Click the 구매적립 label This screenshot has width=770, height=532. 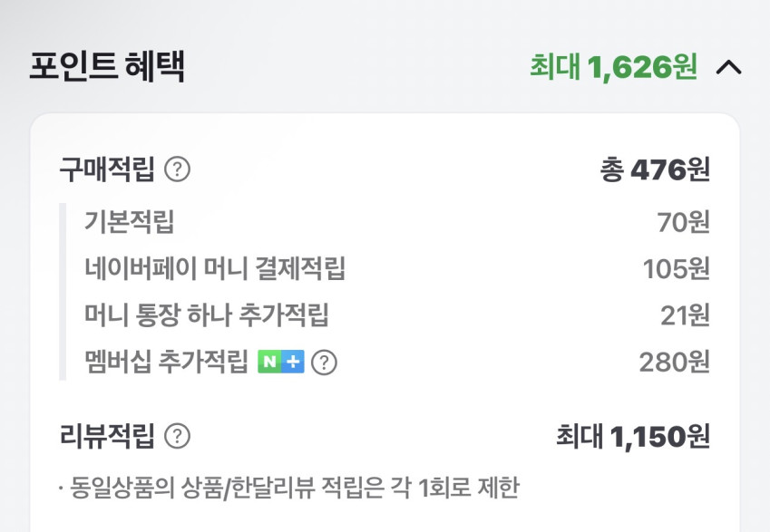tap(107, 169)
